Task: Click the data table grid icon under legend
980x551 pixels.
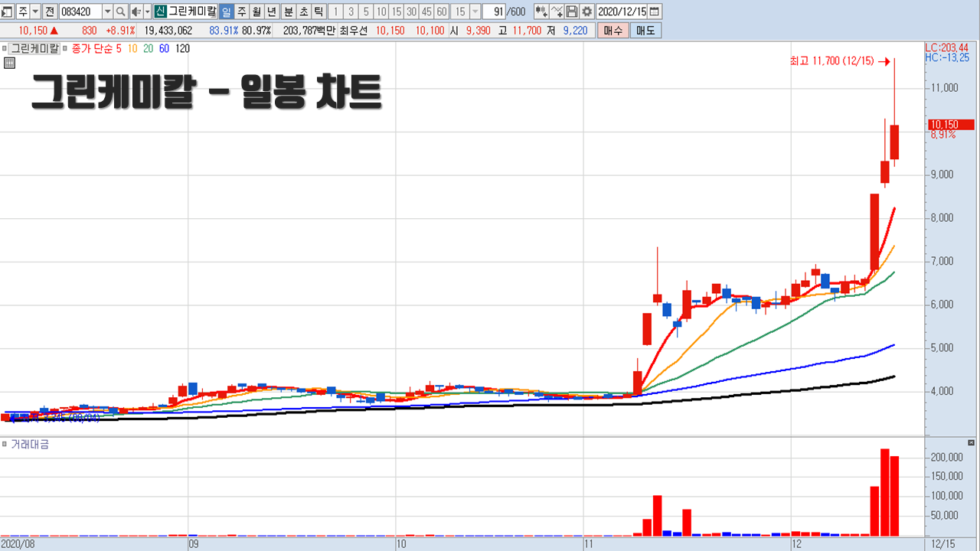Action: pyautogui.click(x=9, y=64)
